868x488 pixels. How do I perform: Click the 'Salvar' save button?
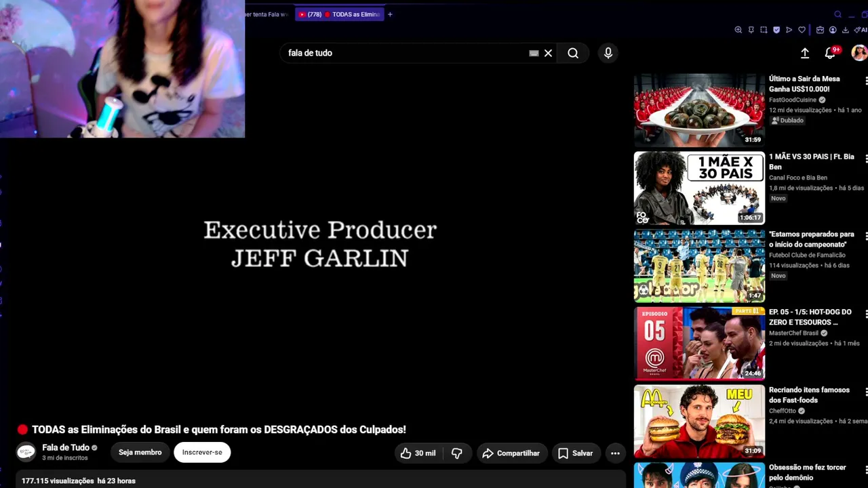click(x=575, y=453)
